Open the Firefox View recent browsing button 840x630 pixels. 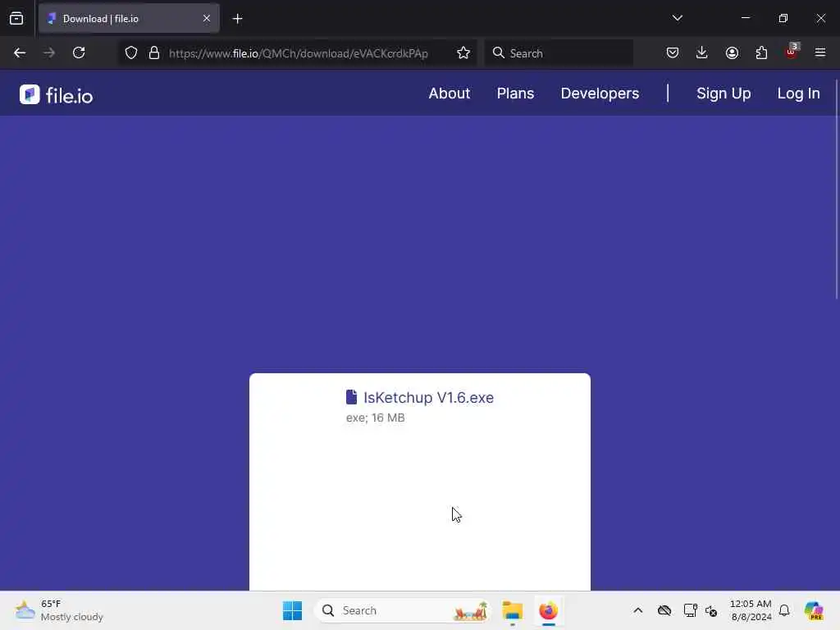coord(16,18)
